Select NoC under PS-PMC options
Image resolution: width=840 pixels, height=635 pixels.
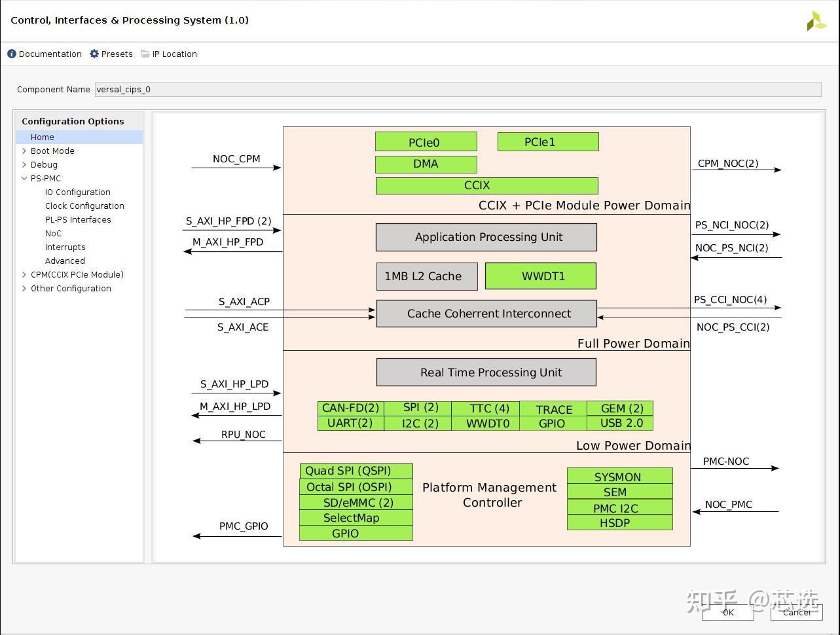point(53,233)
